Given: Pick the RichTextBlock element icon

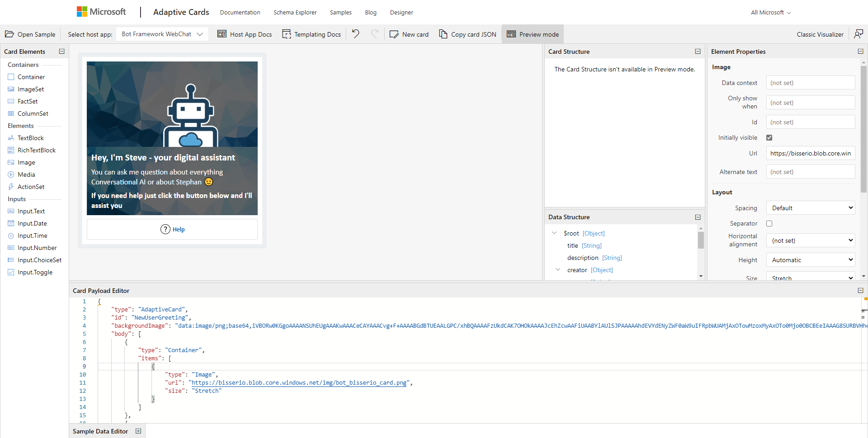Looking at the screenshot, I should point(11,150).
